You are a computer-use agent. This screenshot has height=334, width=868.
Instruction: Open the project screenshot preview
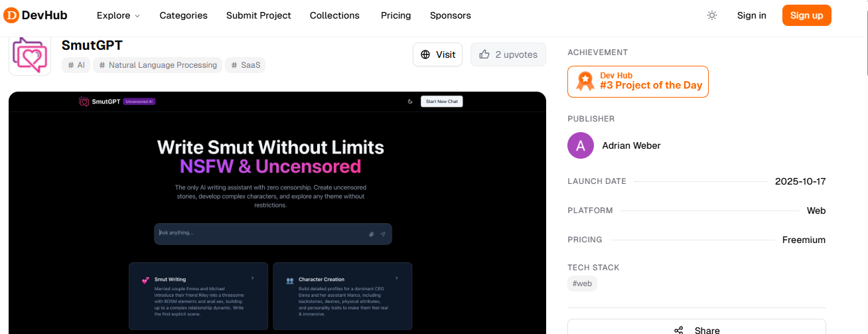[x=277, y=212]
